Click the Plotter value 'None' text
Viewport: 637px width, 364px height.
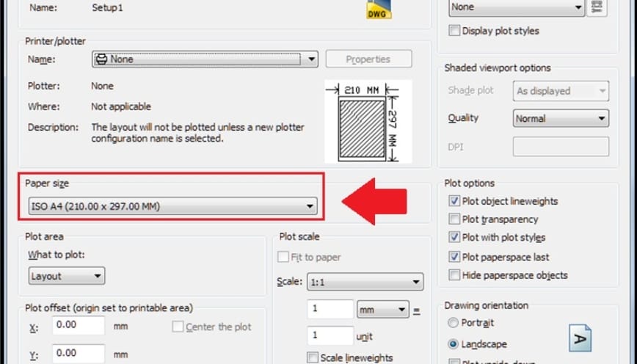(103, 86)
